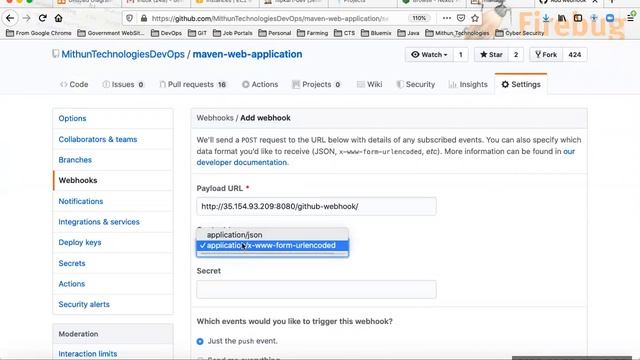Click the shield tracking protection icon
The image size is (640, 360).
[x=129, y=18]
